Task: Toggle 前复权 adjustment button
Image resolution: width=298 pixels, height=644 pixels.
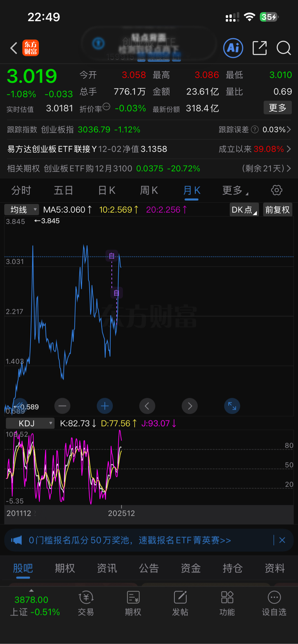Action: 277,210
